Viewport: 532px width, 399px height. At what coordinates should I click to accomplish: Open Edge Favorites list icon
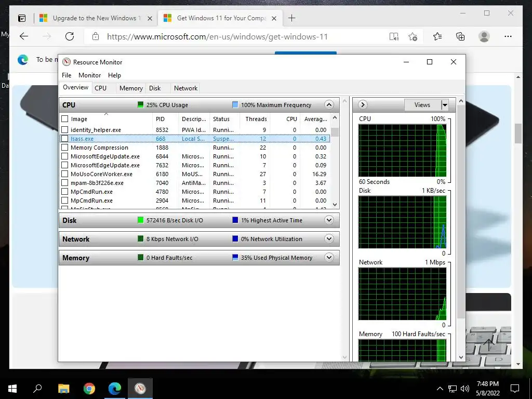pyautogui.click(x=437, y=37)
